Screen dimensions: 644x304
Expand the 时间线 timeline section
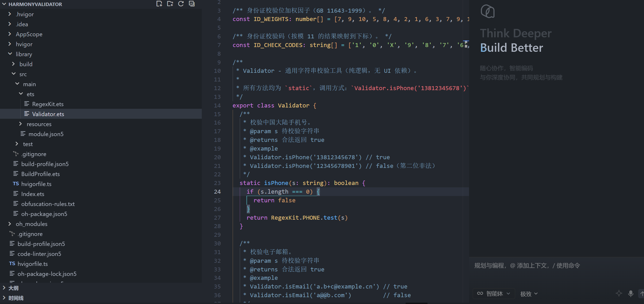pyautogui.click(x=16, y=298)
